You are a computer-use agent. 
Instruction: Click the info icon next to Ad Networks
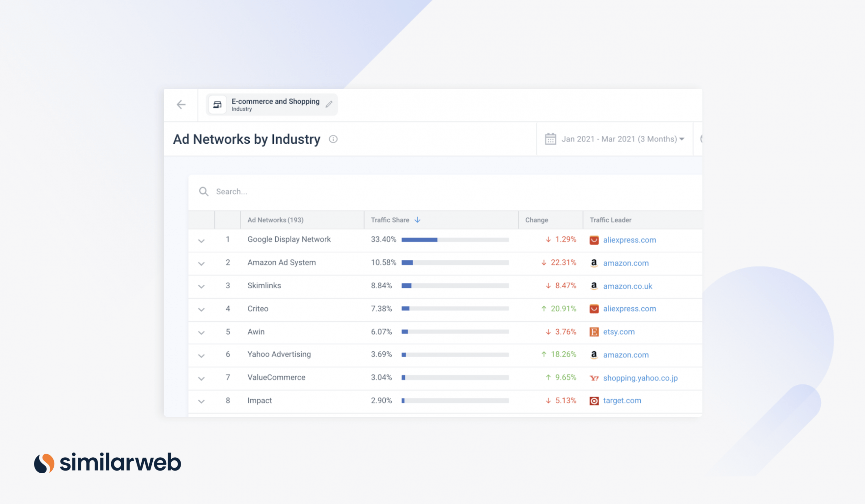coord(334,139)
